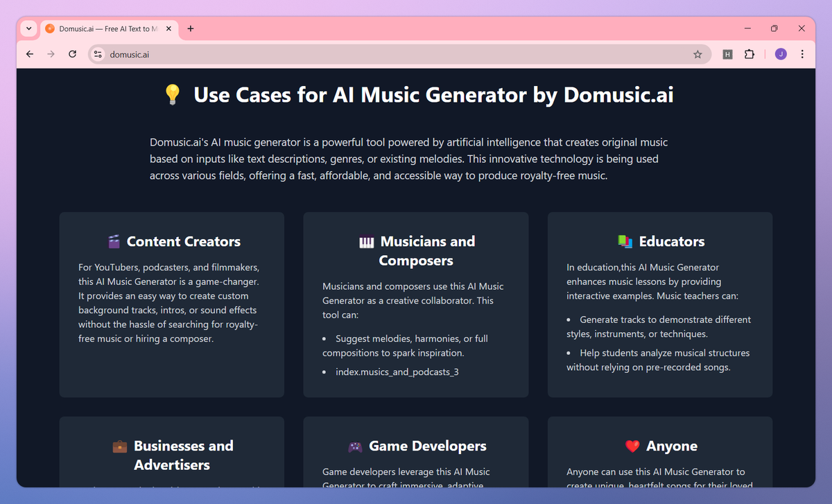Select the Domusic.ai browser tab

tap(109, 28)
